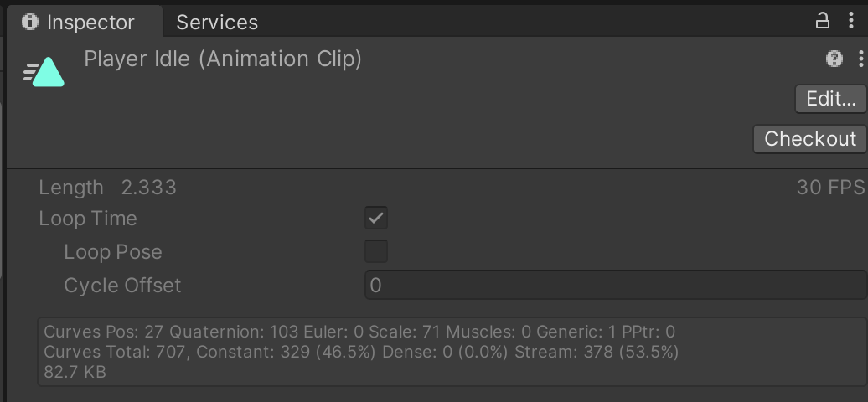
Task: Click the info icon on Inspector tab
Action: 31,22
